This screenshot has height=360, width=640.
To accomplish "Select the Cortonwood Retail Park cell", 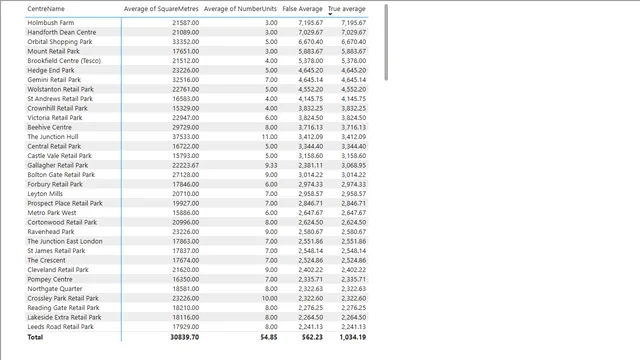I will (62, 222).
